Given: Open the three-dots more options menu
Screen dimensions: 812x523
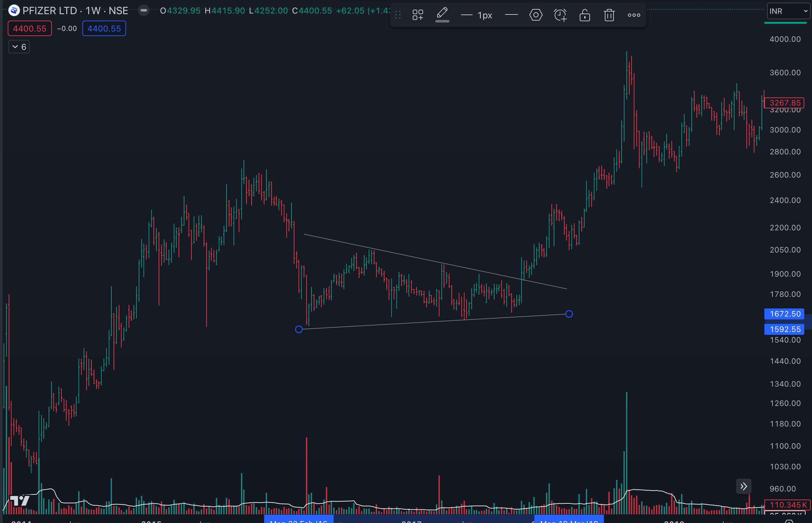Looking at the screenshot, I should [634, 15].
